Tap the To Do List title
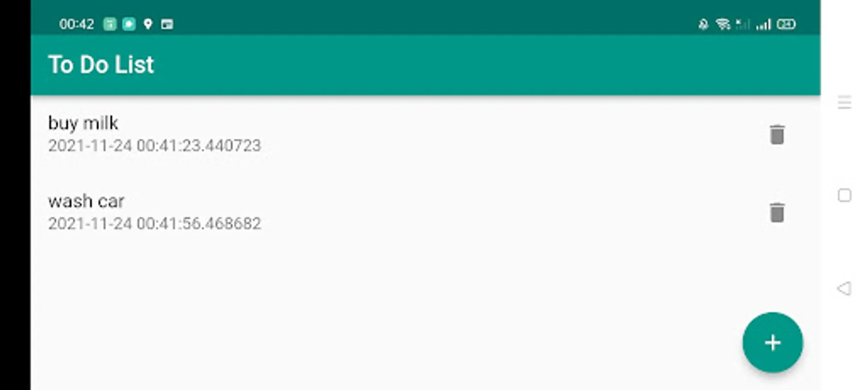Image resolution: width=868 pixels, height=390 pixels. pyautogui.click(x=101, y=65)
